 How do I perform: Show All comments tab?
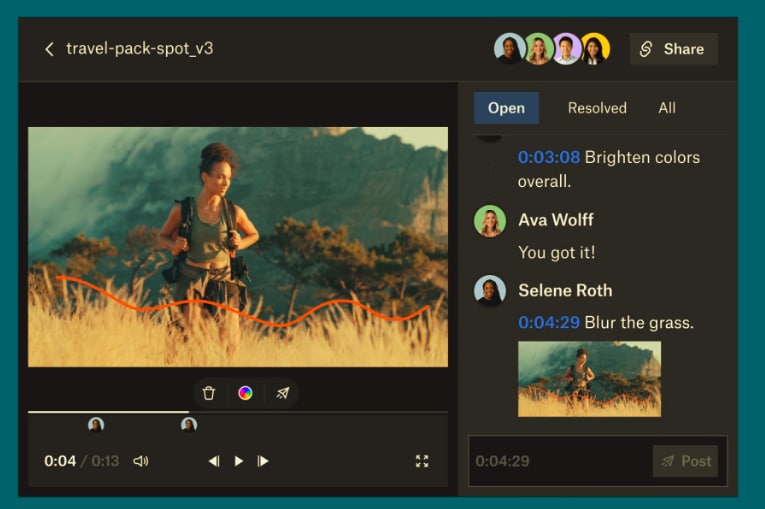click(667, 108)
